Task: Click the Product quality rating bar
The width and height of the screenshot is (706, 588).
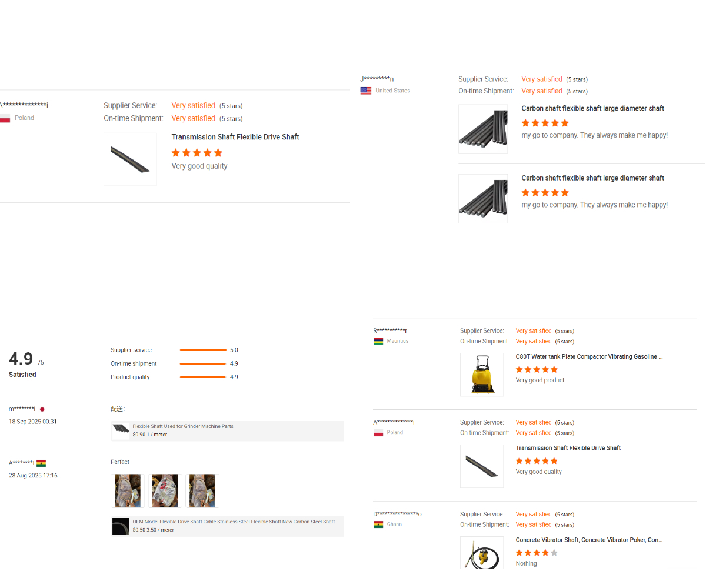Action: pos(203,377)
